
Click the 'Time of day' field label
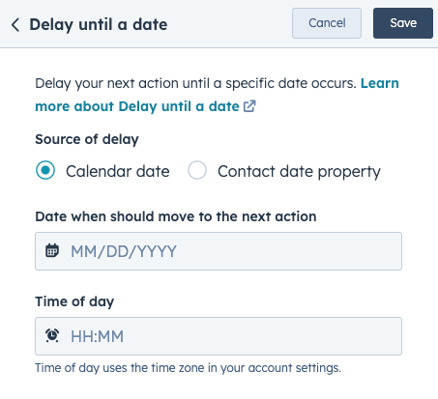coord(75,302)
